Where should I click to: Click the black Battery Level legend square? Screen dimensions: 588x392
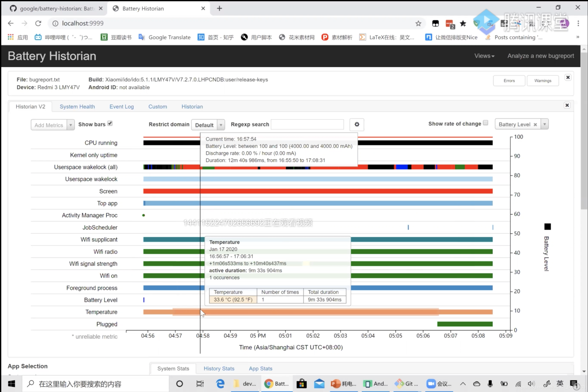547,227
